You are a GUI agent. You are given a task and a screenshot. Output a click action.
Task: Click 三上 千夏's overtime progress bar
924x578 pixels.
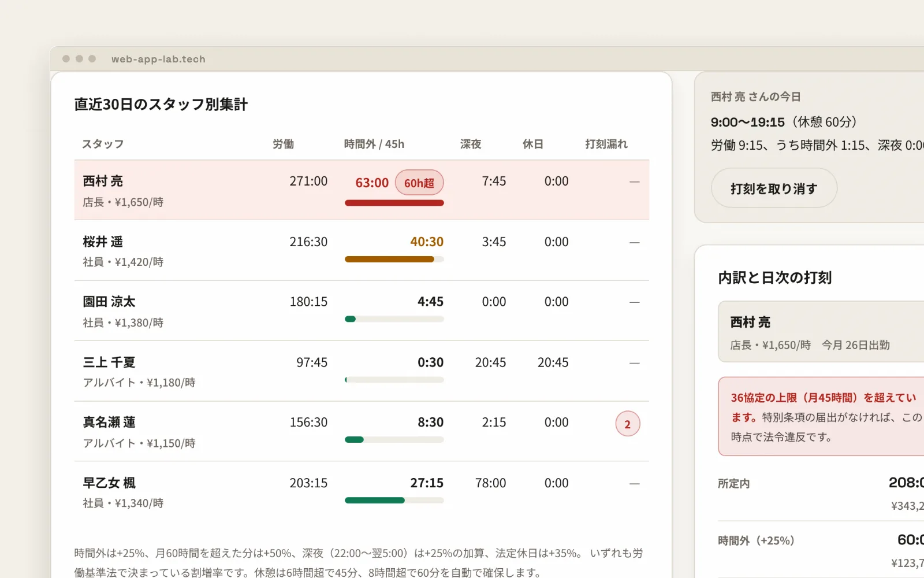coord(394,380)
